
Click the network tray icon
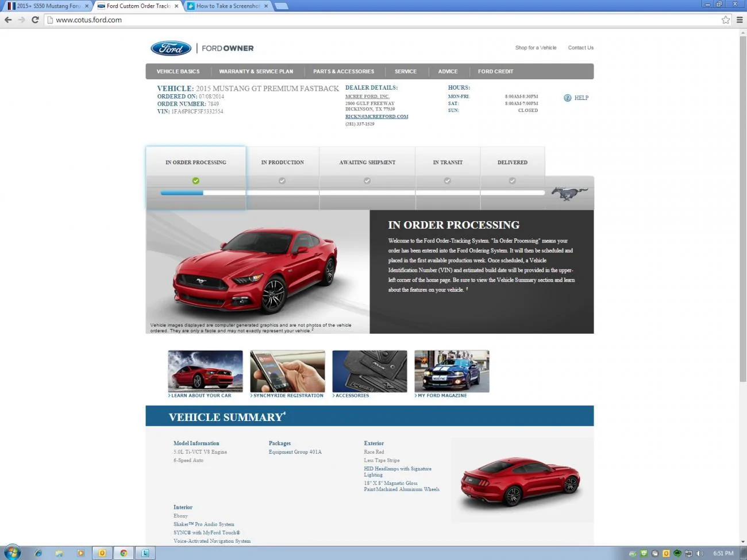pyautogui.click(x=688, y=554)
